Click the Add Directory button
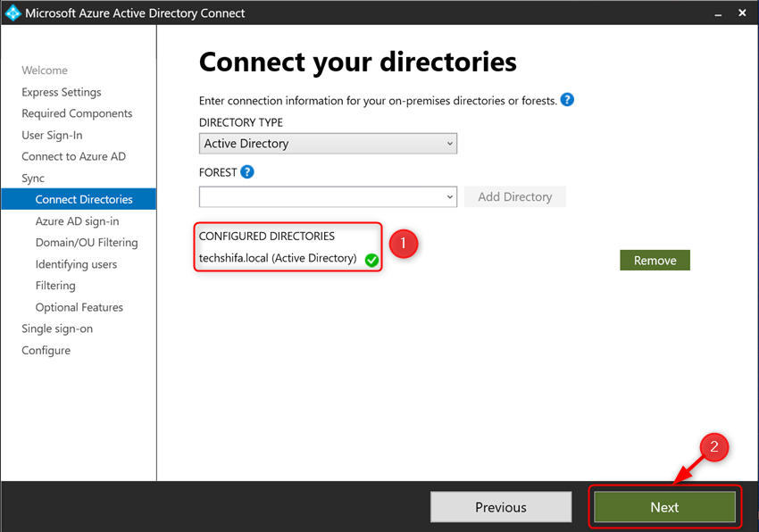The height and width of the screenshot is (532, 759). pyautogui.click(x=514, y=195)
